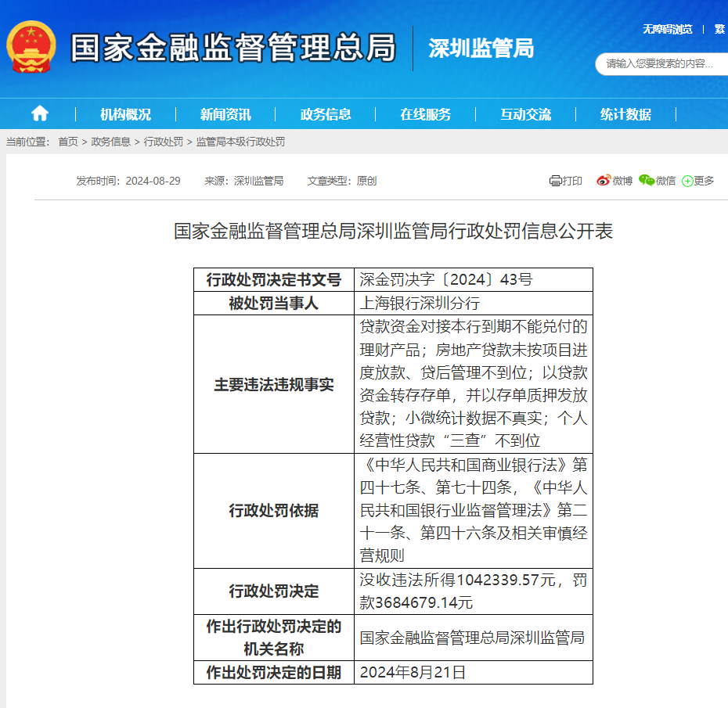Screen dimensions: 728x708
Task: Click 打印 text label
Action: pos(572,181)
